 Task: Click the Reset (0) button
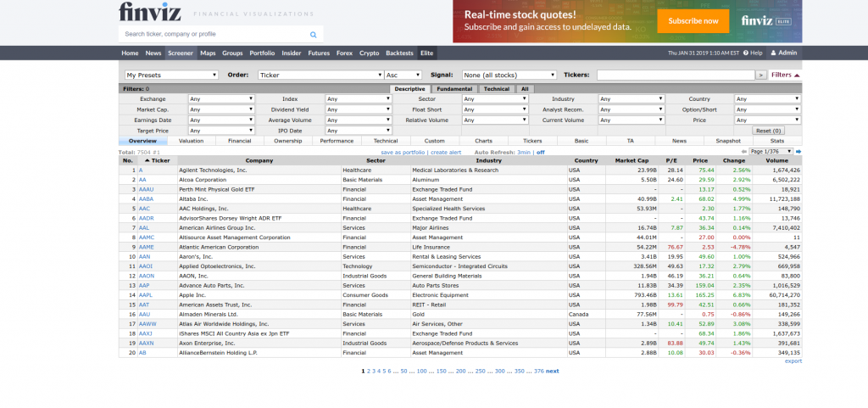click(768, 131)
